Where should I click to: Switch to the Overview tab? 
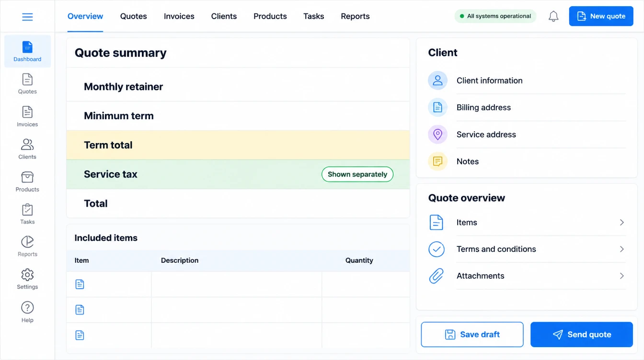85,16
